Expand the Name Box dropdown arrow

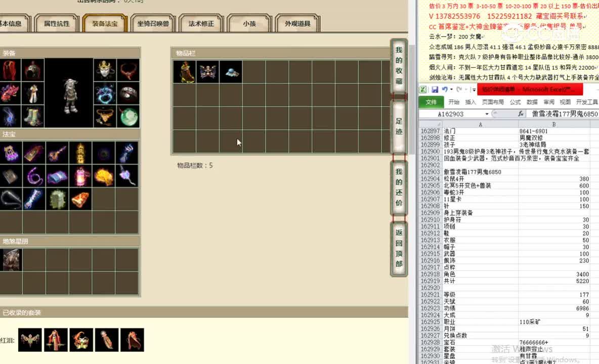487,114
